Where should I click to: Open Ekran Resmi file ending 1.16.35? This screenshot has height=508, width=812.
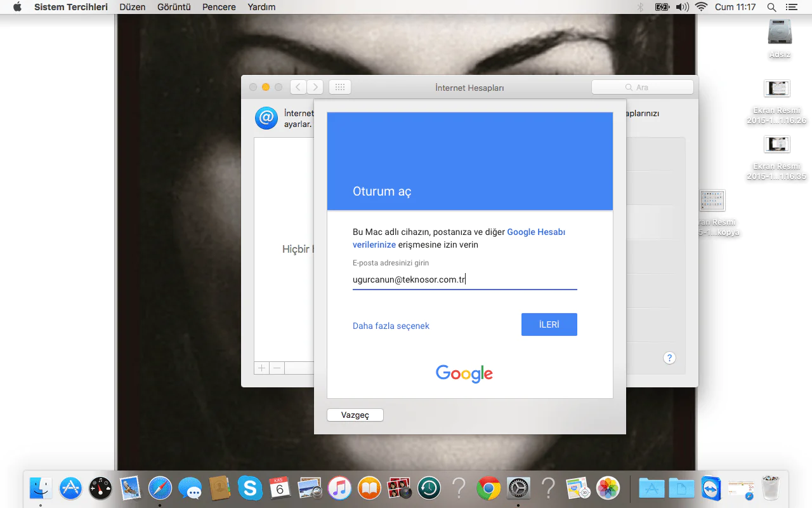777,157
